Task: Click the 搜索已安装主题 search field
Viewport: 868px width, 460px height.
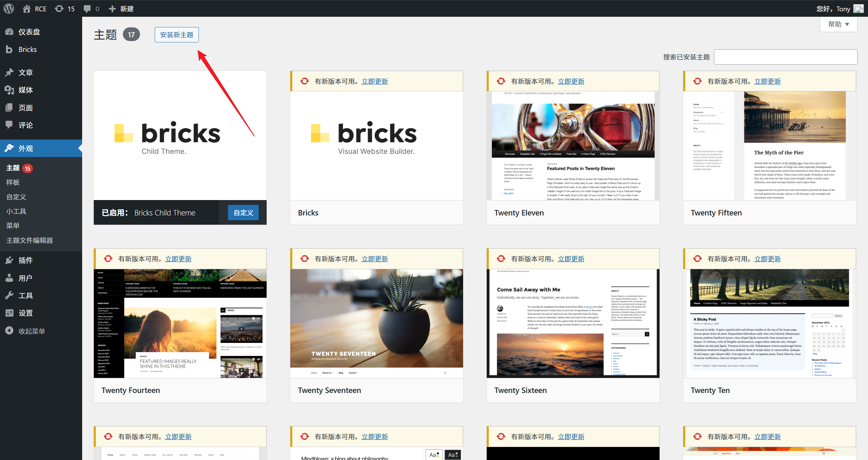Action: pos(786,57)
